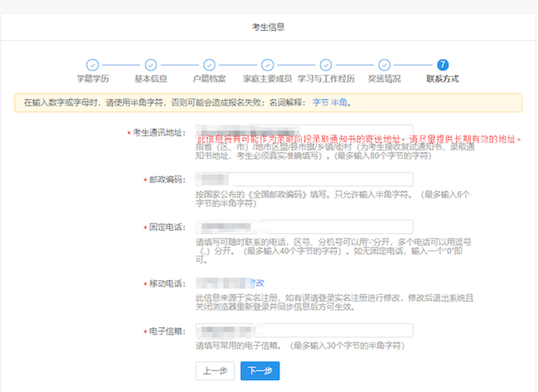Go to the 学习与工作经历 step label
This screenshot has width=538, height=392.
pyautogui.click(x=326, y=79)
